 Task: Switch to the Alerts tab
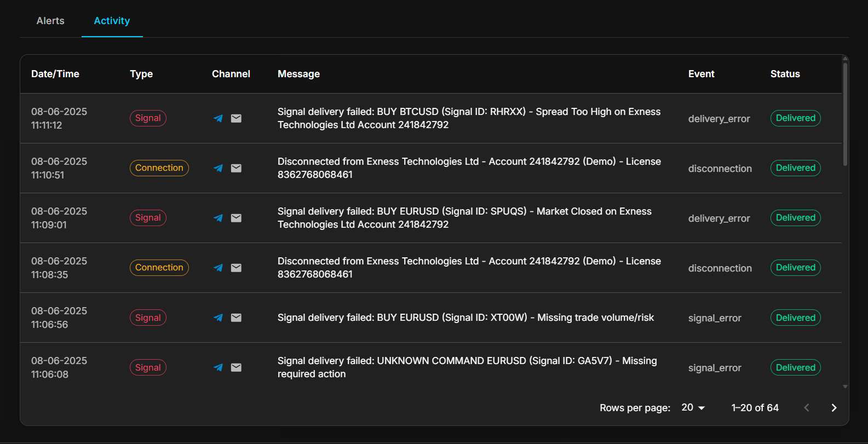click(x=50, y=21)
